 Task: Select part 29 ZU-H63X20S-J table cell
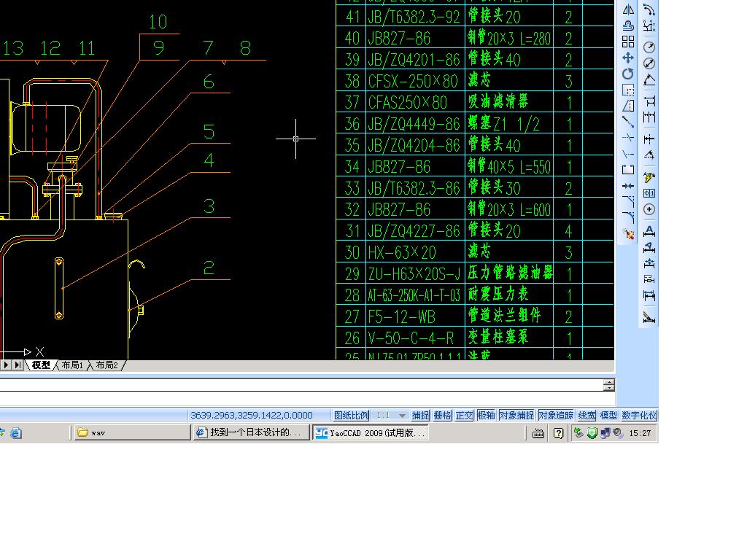click(x=415, y=274)
